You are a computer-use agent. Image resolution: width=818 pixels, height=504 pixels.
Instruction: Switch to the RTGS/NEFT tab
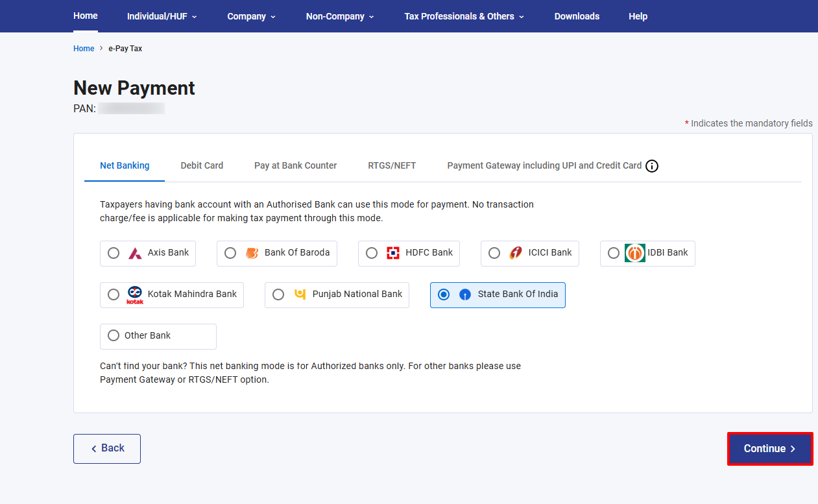pyautogui.click(x=392, y=165)
